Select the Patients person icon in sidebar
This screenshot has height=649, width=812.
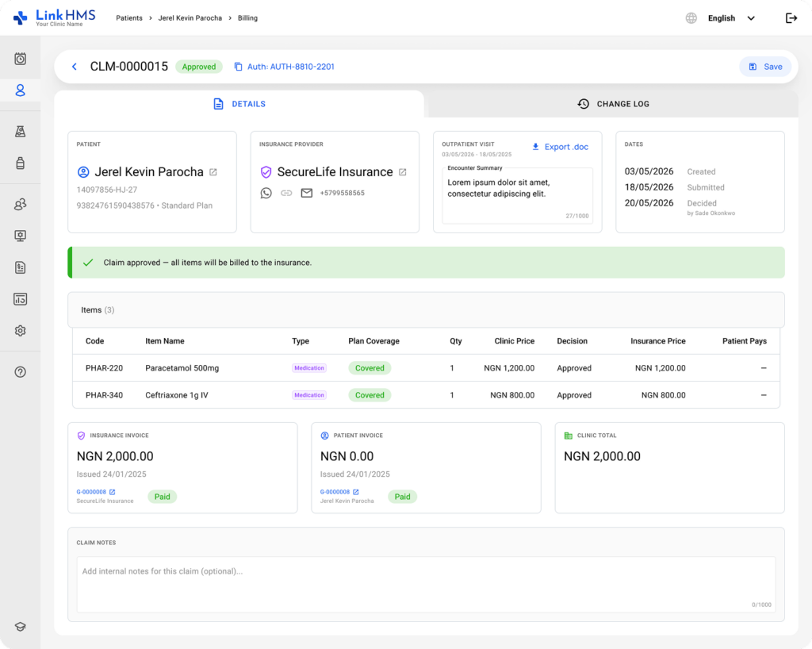click(20, 90)
